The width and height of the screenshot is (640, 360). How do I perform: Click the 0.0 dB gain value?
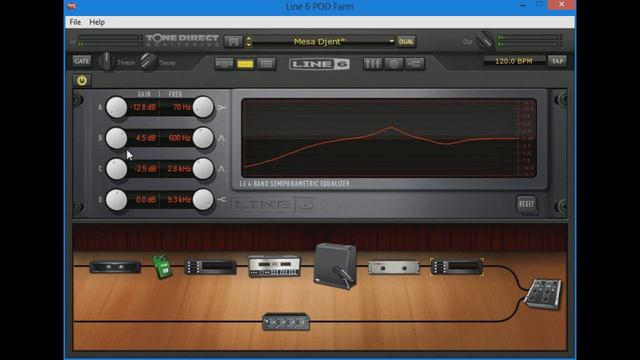pyautogui.click(x=146, y=200)
